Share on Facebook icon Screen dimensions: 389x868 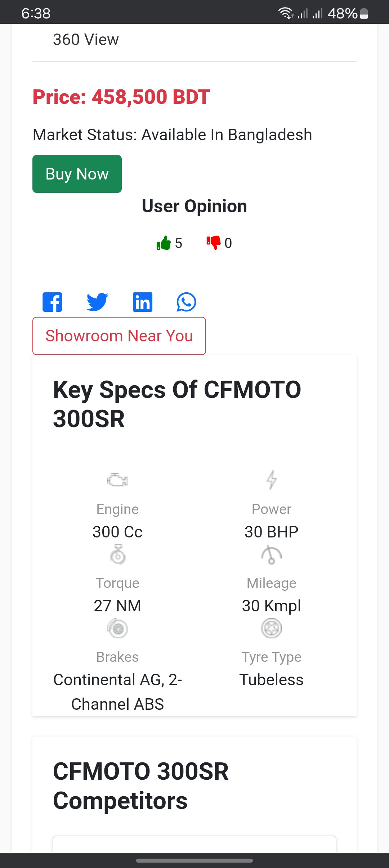tap(53, 302)
